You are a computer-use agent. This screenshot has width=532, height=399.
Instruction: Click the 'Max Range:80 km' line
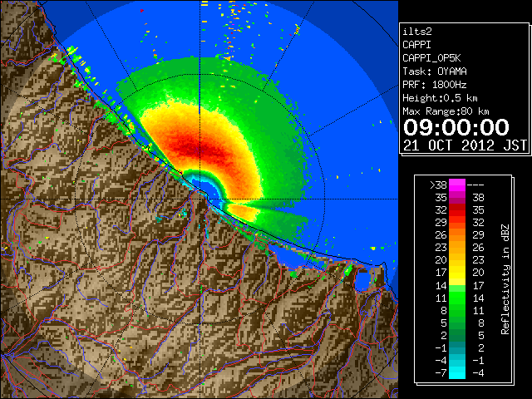446,111
